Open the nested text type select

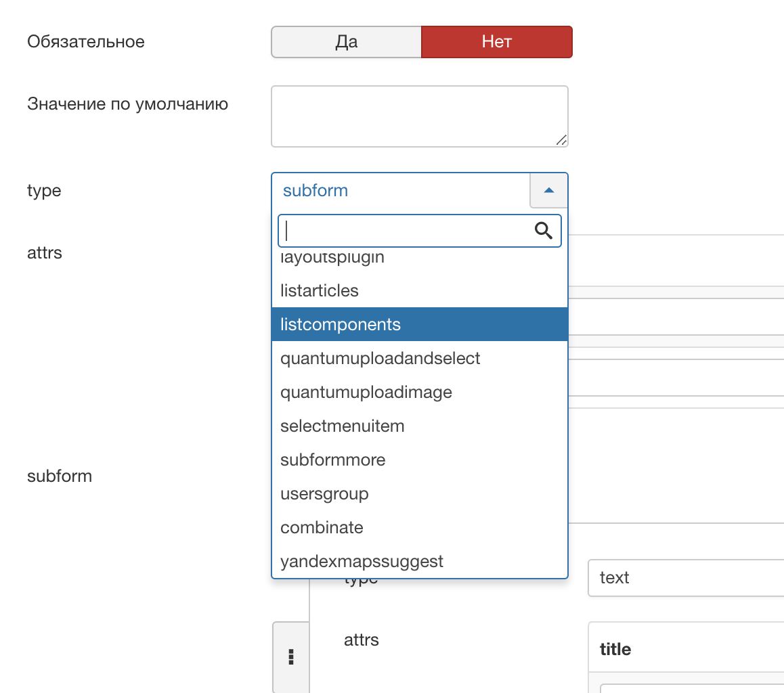686,577
